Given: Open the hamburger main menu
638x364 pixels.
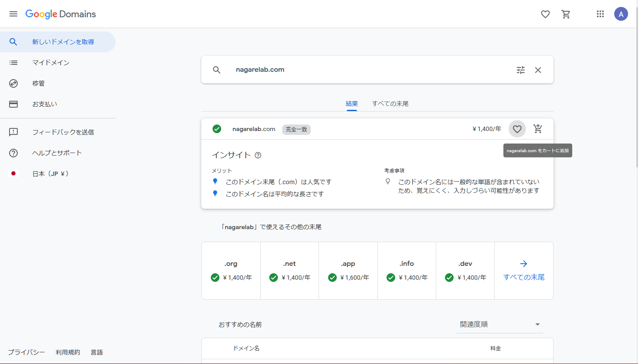Looking at the screenshot, I should click(13, 14).
